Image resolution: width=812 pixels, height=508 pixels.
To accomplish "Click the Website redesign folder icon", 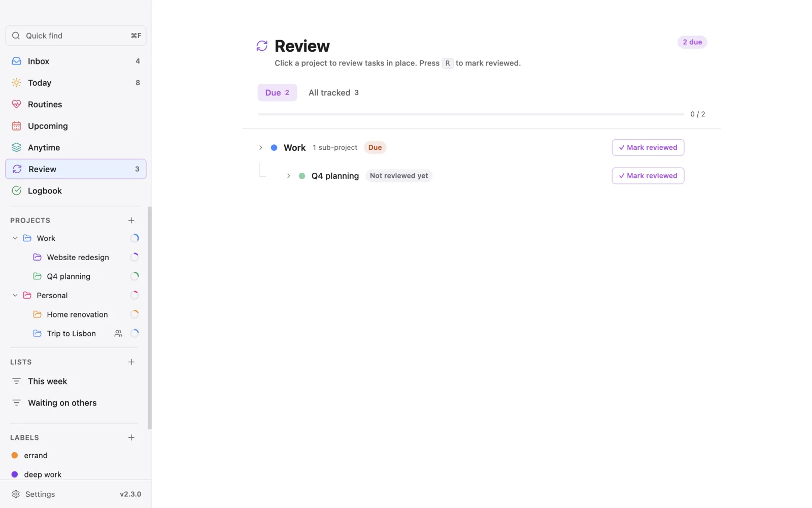I will [38, 258].
